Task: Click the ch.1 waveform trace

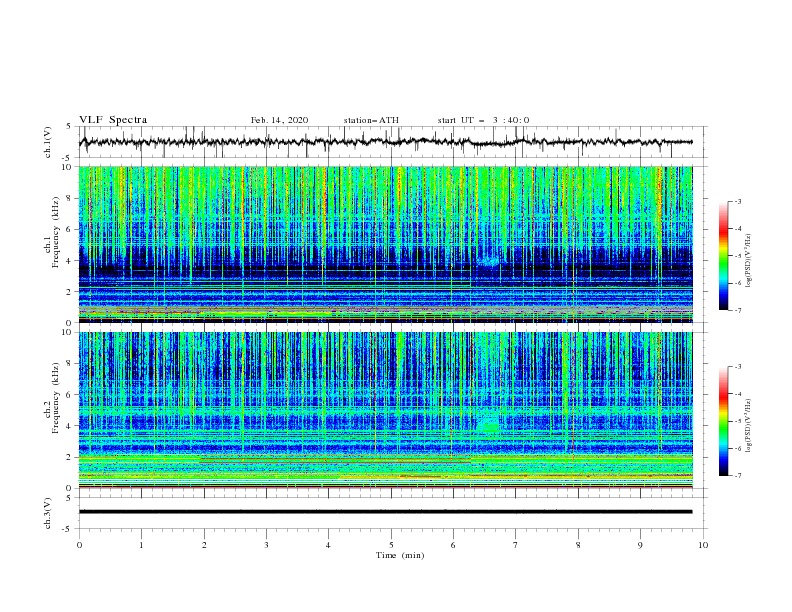Action: tap(385, 142)
